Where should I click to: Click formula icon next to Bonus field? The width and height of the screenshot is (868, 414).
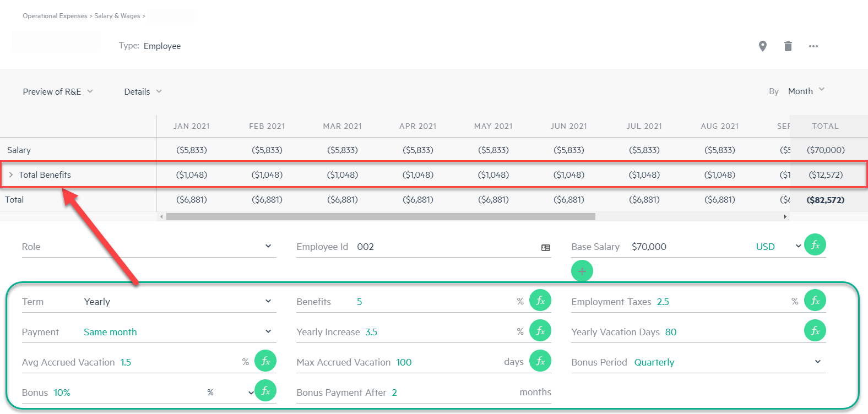tap(265, 391)
